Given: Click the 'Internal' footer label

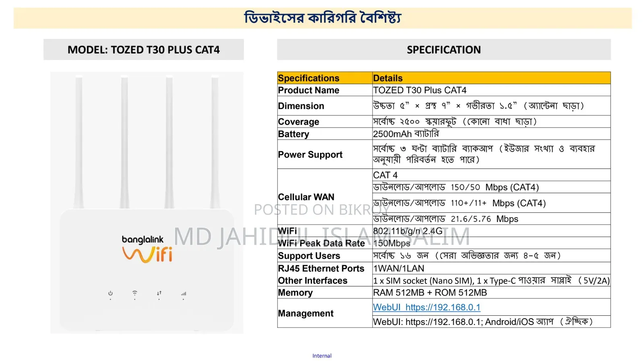Looking at the screenshot, I should click(x=322, y=356).
